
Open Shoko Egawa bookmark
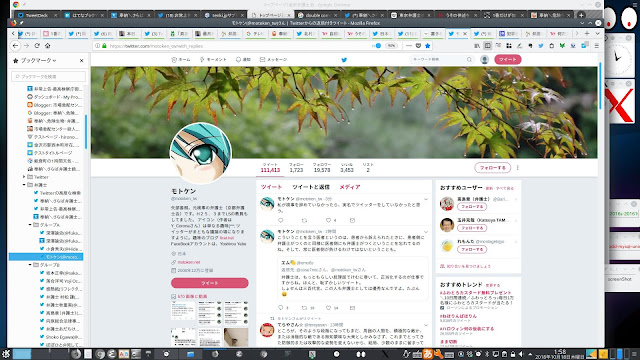(60, 337)
